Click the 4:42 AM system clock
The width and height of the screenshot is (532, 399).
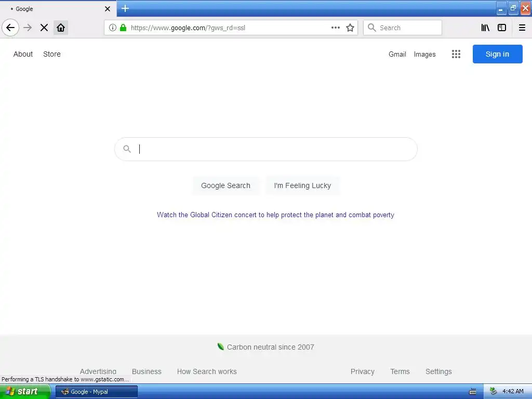tap(513, 391)
